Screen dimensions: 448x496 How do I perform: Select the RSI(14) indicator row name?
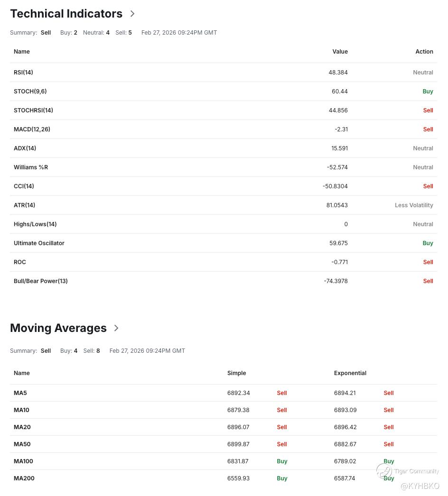tap(23, 73)
